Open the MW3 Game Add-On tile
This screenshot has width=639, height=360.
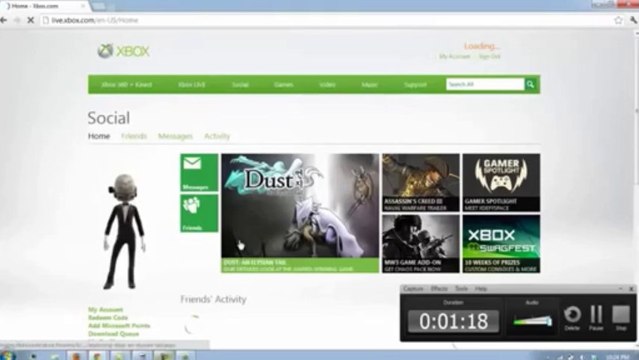pos(421,244)
